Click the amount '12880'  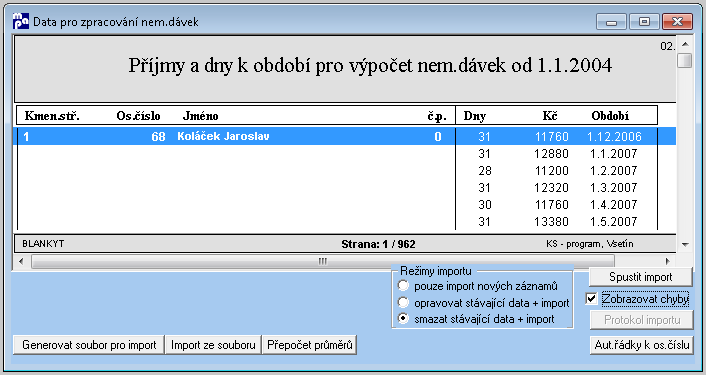pos(551,154)
